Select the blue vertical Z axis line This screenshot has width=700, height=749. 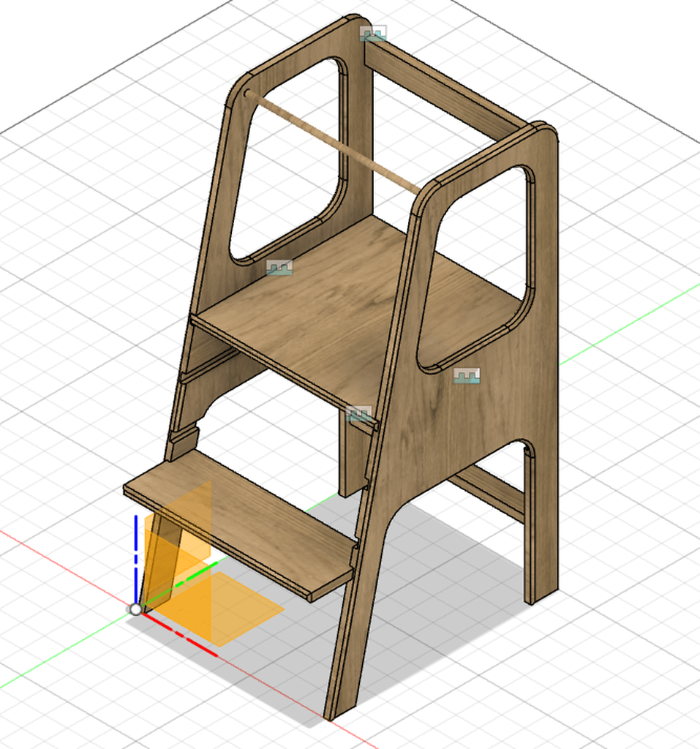136,556
